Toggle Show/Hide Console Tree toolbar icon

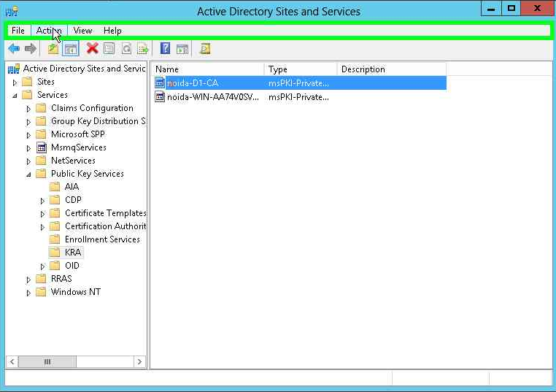[71, 49]
